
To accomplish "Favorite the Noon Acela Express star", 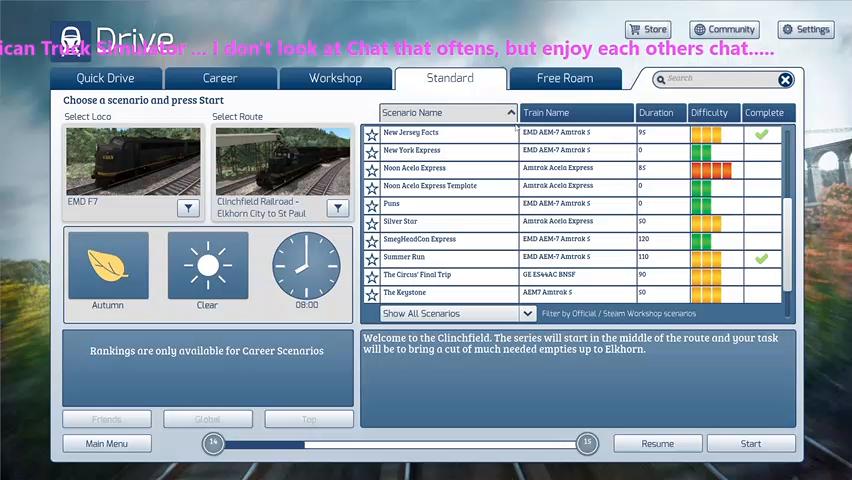I will [x=372, y=171].
